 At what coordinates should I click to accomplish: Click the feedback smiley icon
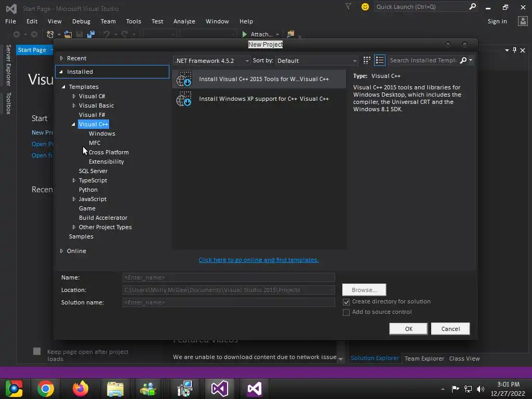[365, 7]
